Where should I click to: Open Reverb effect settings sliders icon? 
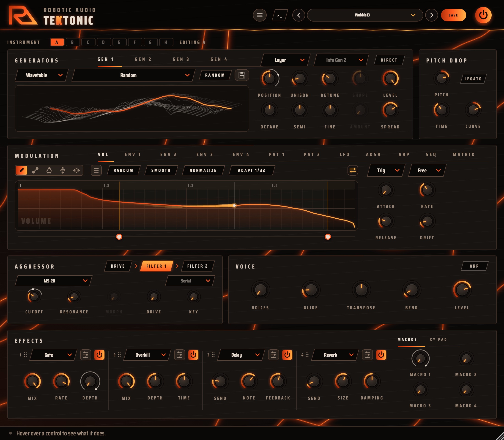(x=367, y=355)
